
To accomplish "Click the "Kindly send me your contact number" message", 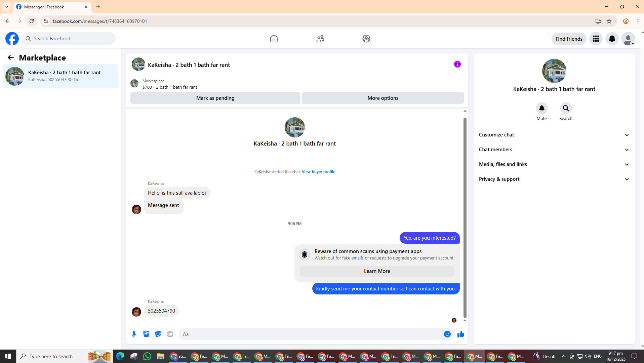I will point(386,289).
